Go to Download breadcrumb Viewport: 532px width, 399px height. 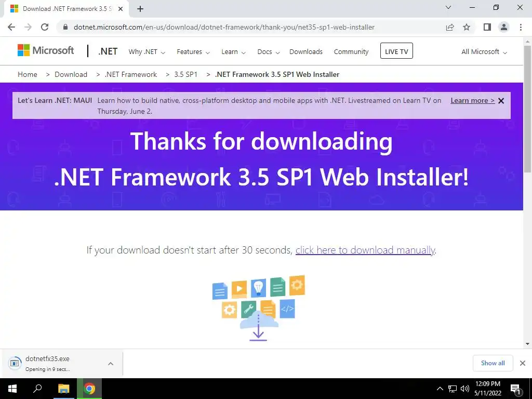[x=71, y=74]
